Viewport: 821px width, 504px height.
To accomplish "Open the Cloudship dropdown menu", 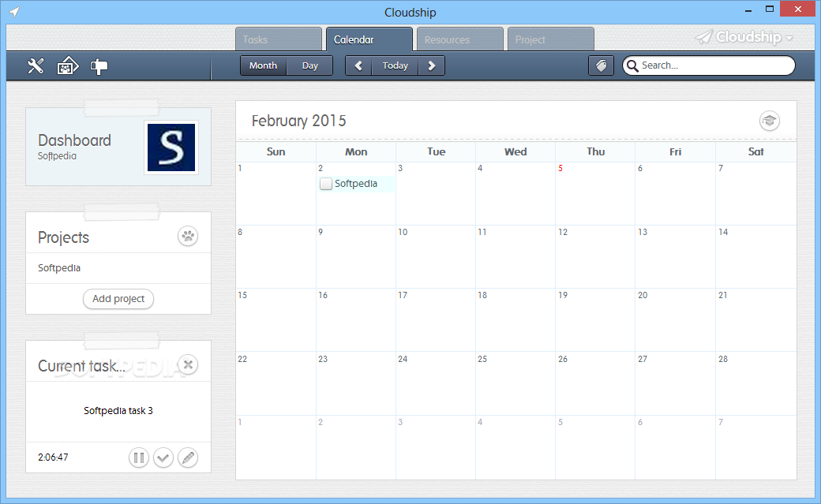I will [x=744, y=36].
